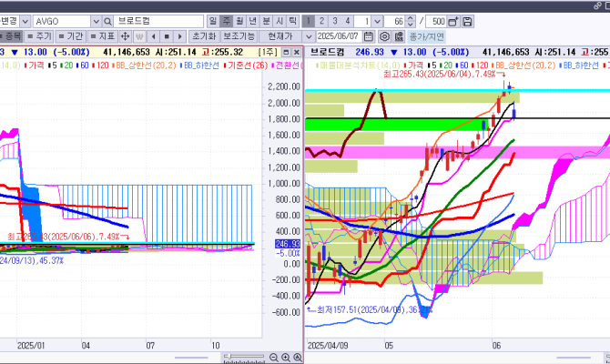Toggle the 지표 sync option
Viewport: 610px width, 364px height.
click(104, 35)
